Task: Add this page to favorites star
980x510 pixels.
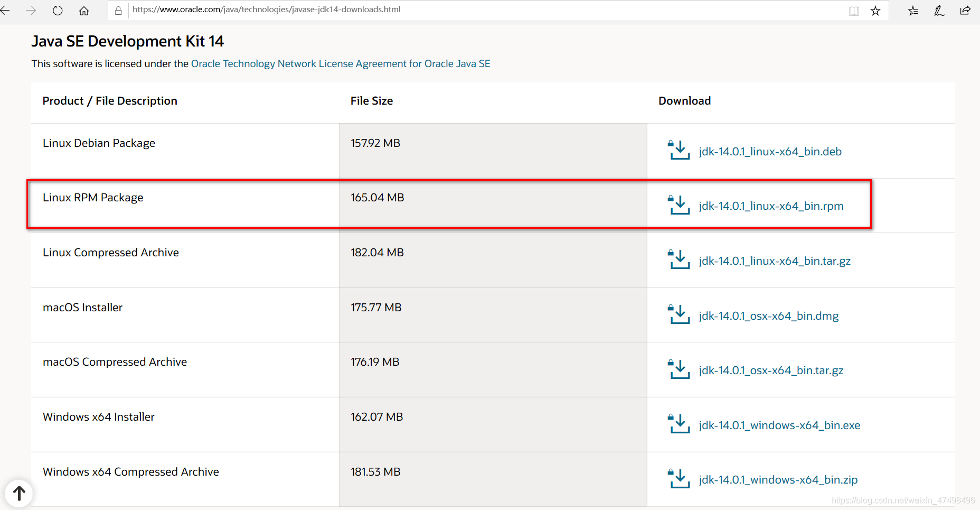Action: [x=875, y=11]
